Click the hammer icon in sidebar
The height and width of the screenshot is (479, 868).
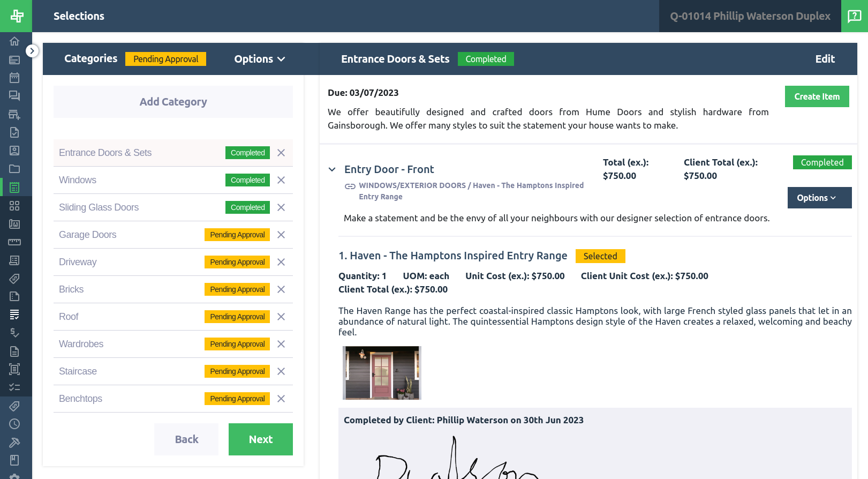click(x=14, y=442)
